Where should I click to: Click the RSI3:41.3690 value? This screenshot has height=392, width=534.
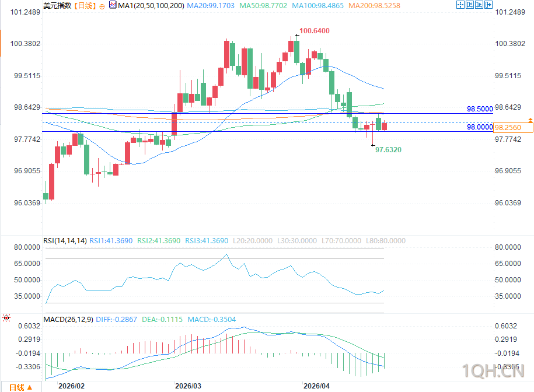click(x=207, y=241)
